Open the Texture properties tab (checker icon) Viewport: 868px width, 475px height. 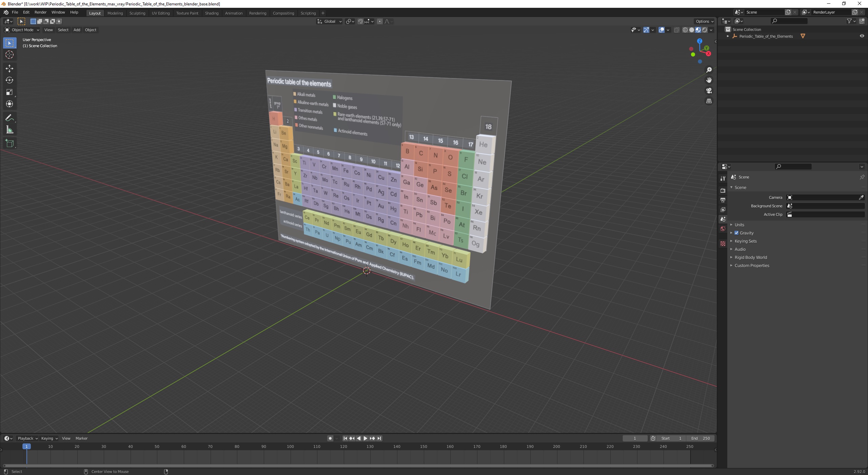(723, 244)
